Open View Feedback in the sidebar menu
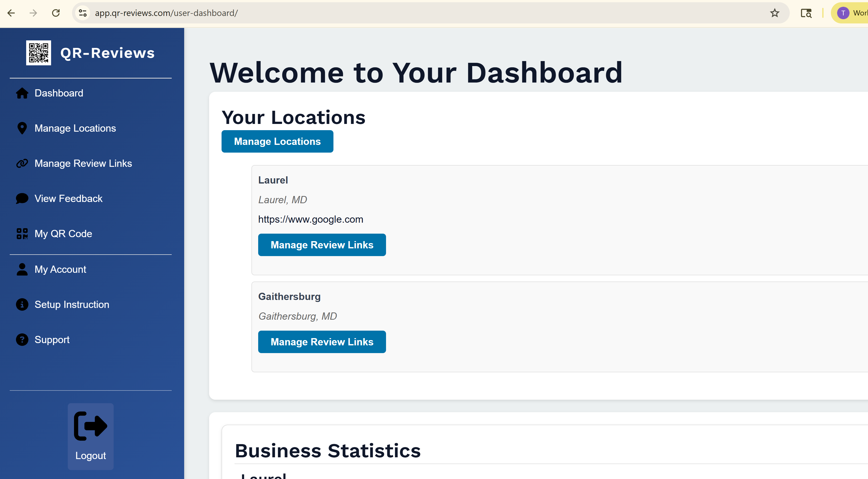868x479 pixels. (68, 198)
